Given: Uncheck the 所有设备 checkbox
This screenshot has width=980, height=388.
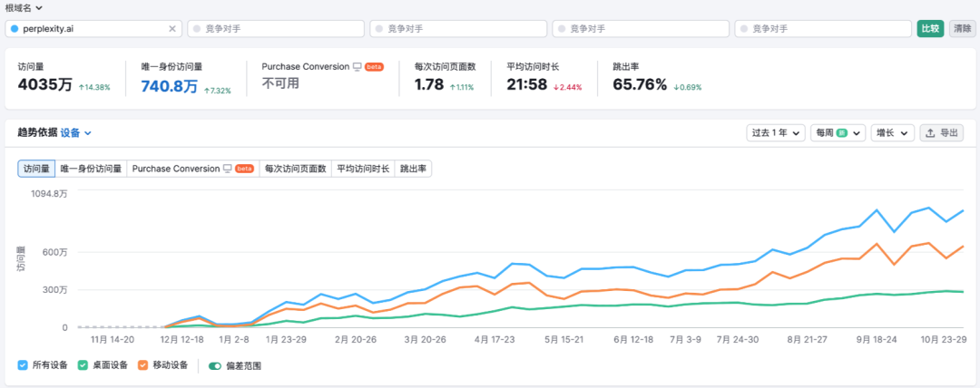Looking at the screenshot, I should tap(23, 364).
